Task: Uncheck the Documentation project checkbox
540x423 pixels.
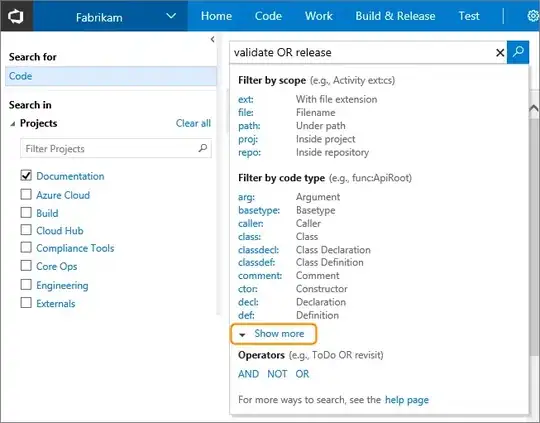Action: [26, 175]
